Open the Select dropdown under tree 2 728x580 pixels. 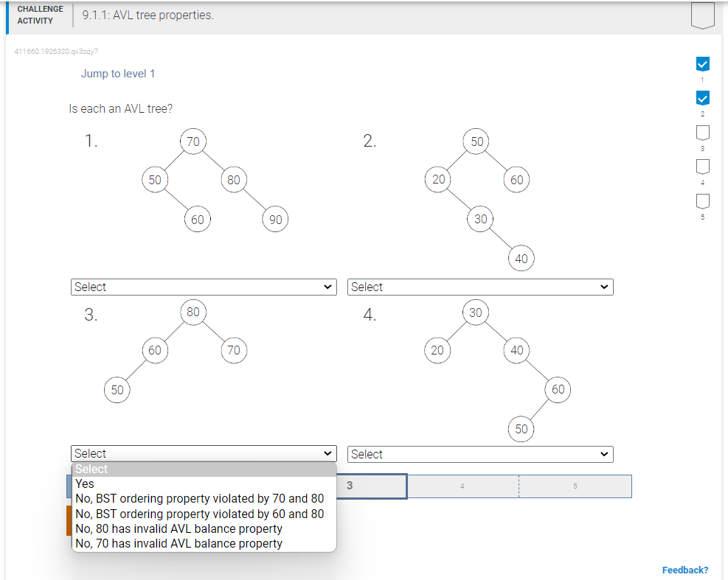click(x=480, y=287)
